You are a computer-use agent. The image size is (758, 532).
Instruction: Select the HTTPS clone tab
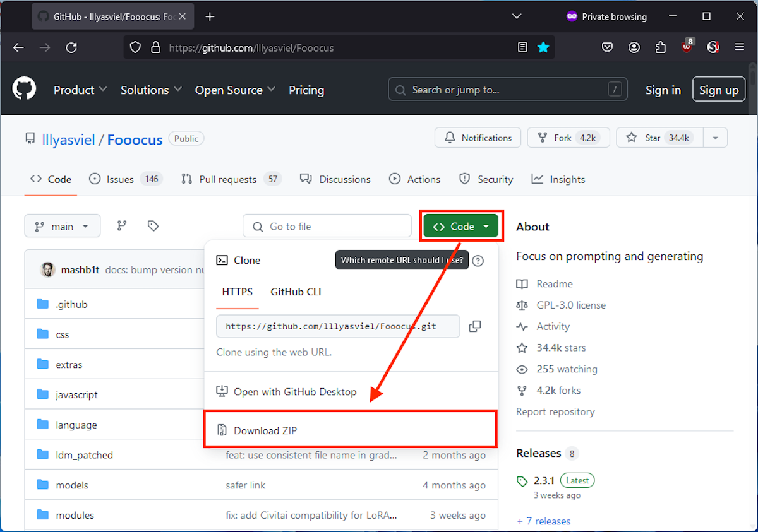click(x=238, y=292)
